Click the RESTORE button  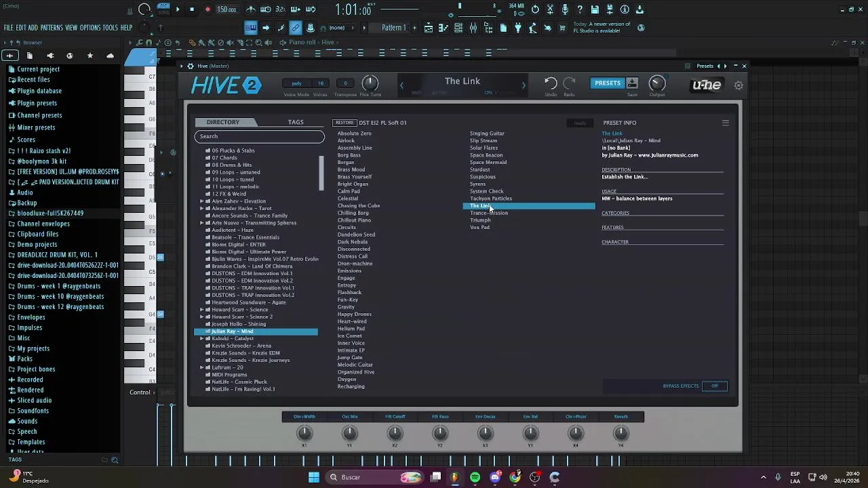(x=344, y=123)
